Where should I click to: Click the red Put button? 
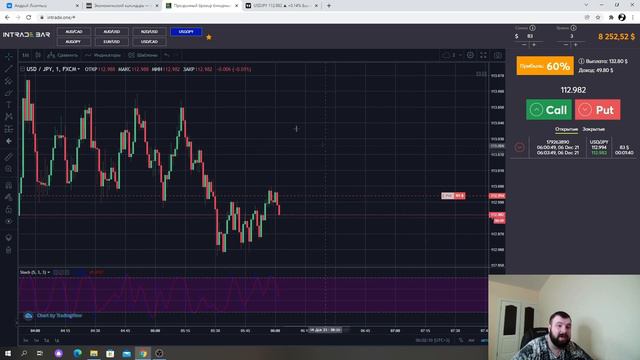coord(598,110)
